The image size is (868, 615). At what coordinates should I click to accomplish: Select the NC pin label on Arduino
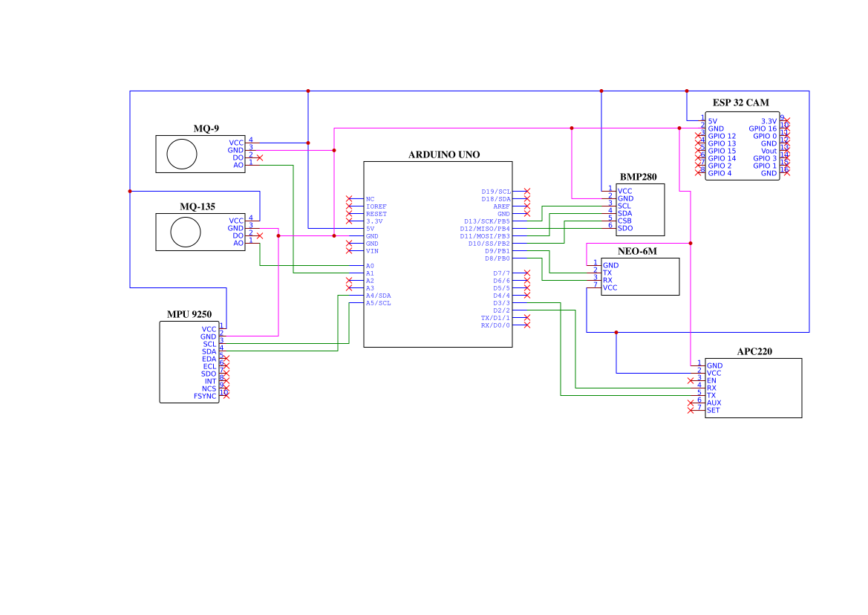tap(370, 199)
